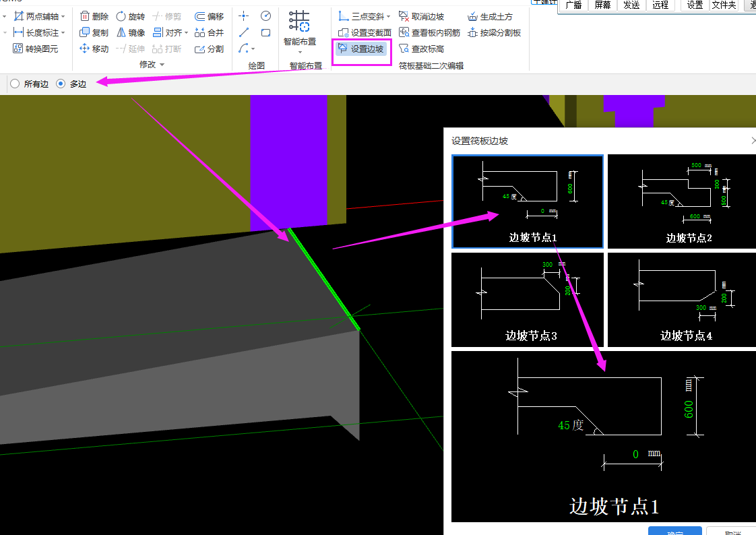Expand the 长度标注 dropdown arrow
Screen dimensions: 756x535
click(x=63, y=33)
